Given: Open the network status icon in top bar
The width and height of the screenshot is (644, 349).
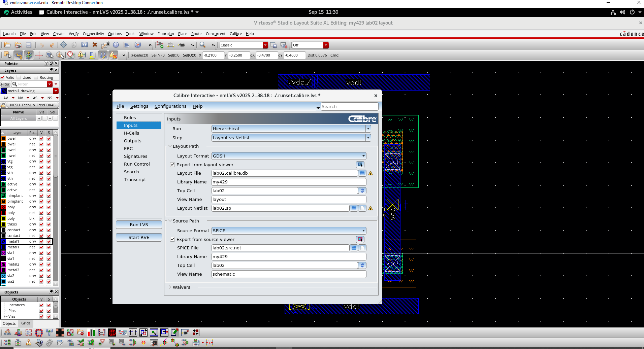Looking at the screenshot, I should click(613, 12).
